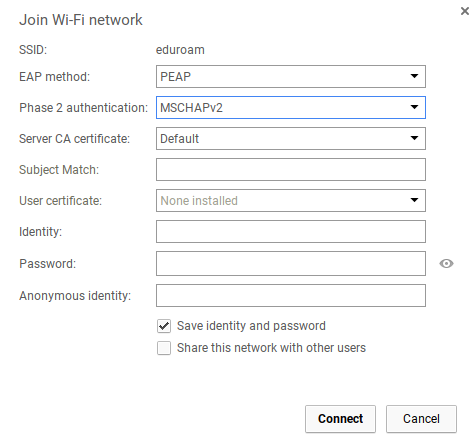Click the Cancel button
475x448 pixels.
click(x=421, y=419)
